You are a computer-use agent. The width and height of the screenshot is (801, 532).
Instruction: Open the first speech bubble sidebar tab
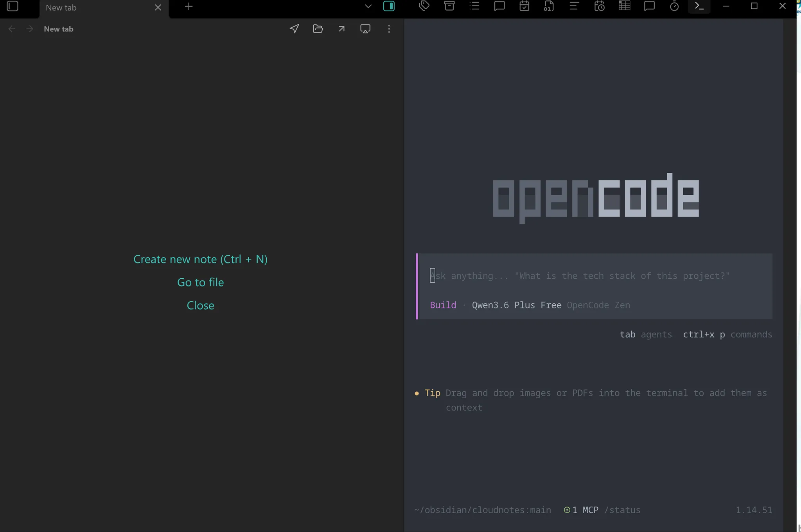pyautogui.click(x=499, y=6)
